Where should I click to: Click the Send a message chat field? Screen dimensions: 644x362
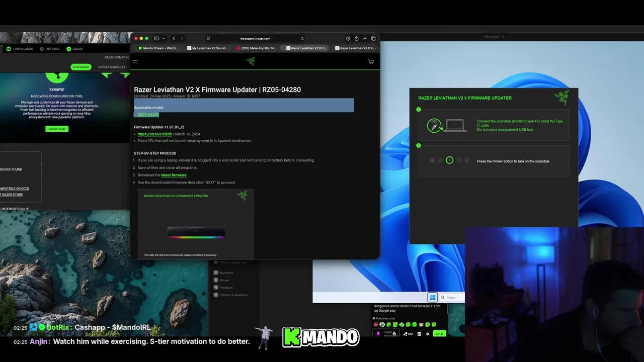point(386,333)
